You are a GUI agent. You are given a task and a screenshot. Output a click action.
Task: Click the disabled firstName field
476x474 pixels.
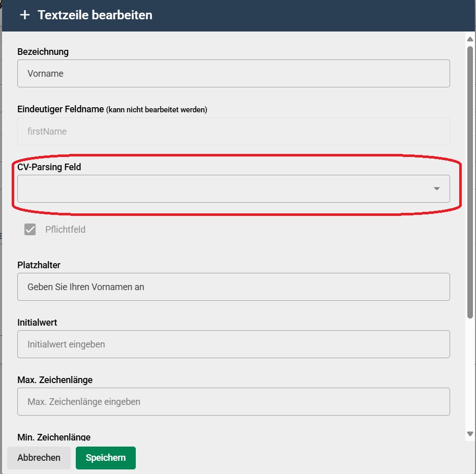tap(233, 131)
